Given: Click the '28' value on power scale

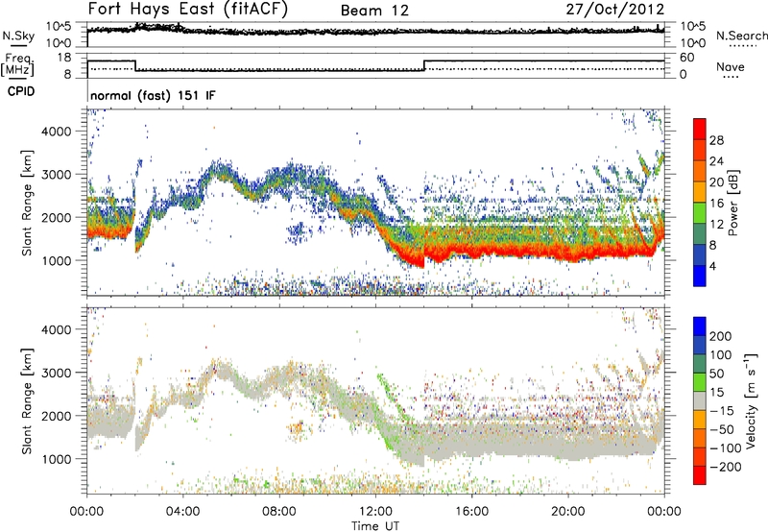Looking at the screenshot, I should 716,140.
